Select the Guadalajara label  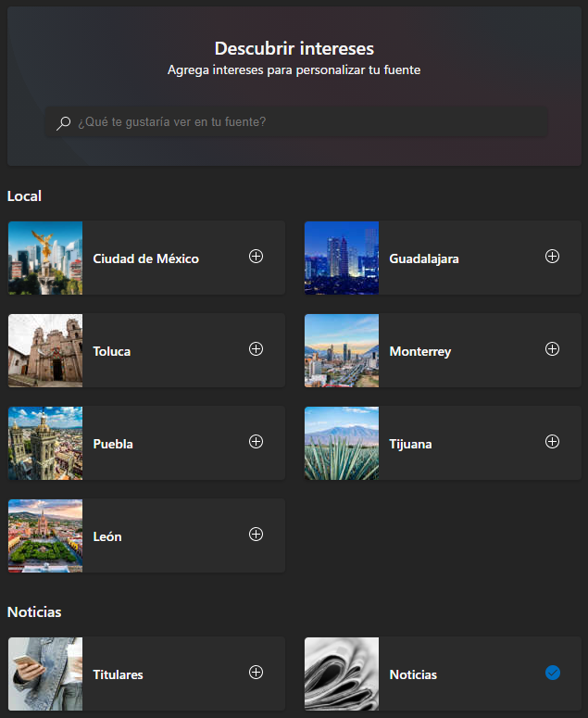[424, 259]
